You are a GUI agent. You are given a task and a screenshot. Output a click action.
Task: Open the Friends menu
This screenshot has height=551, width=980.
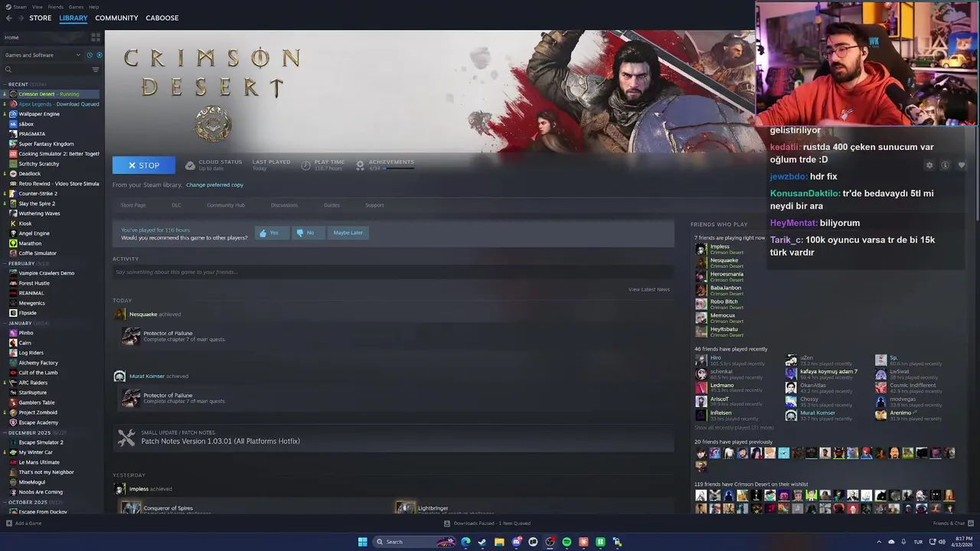point(56,7)
